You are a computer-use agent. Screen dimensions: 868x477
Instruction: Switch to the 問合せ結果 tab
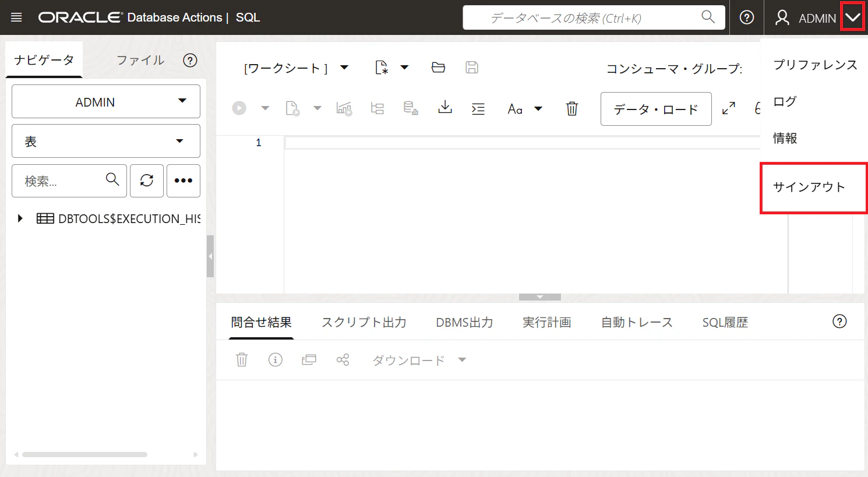pos(261,322)
